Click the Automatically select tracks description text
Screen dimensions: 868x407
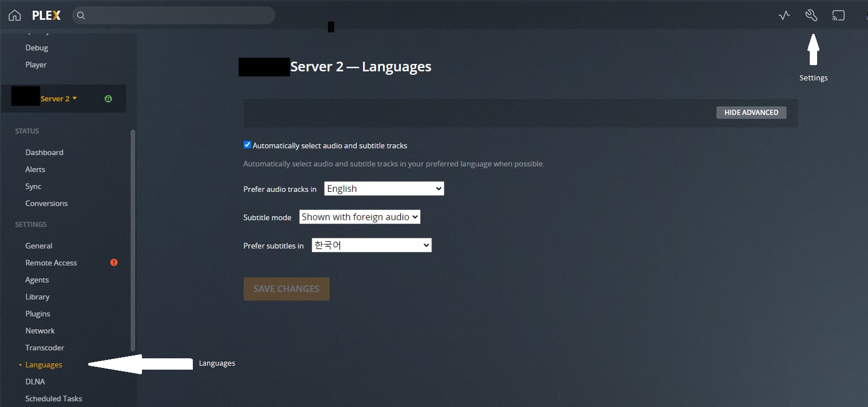394,164
